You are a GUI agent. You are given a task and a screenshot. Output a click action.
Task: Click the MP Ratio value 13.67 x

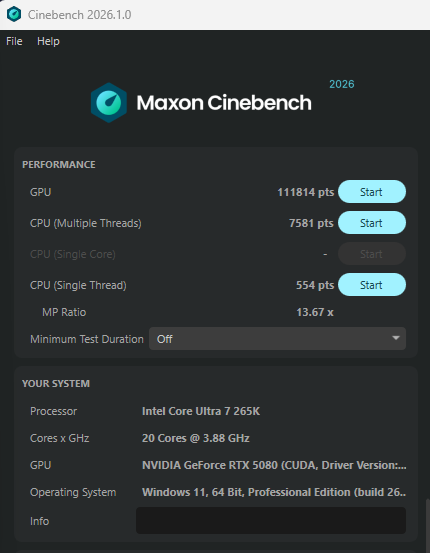[315, 312]
